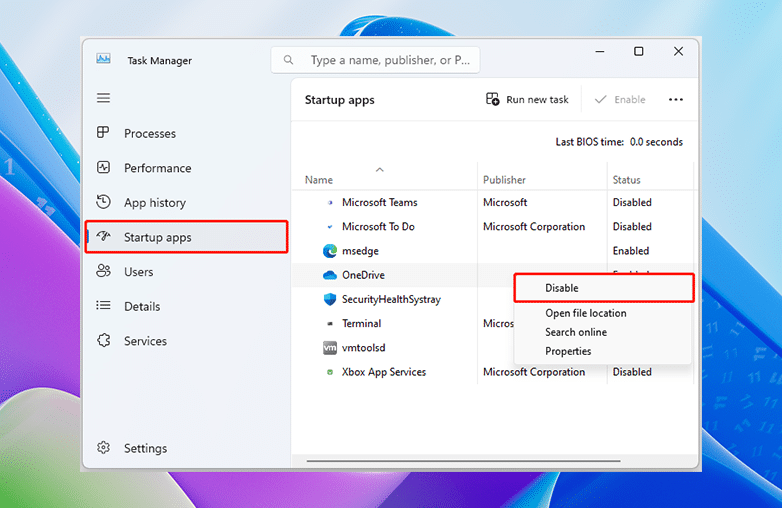Select the Microsoft To Do row
The width and height of the screenshot is (782, 508).
[x=493, y=227]
